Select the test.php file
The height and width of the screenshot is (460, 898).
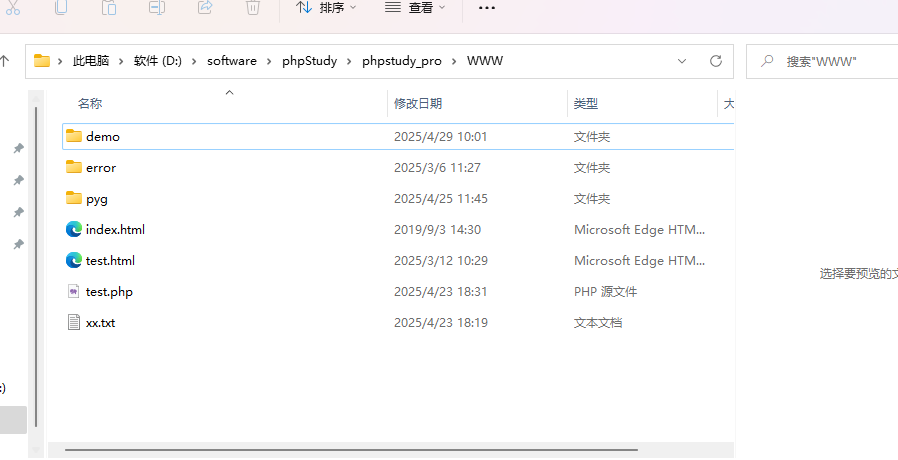[x=397, y=291]
